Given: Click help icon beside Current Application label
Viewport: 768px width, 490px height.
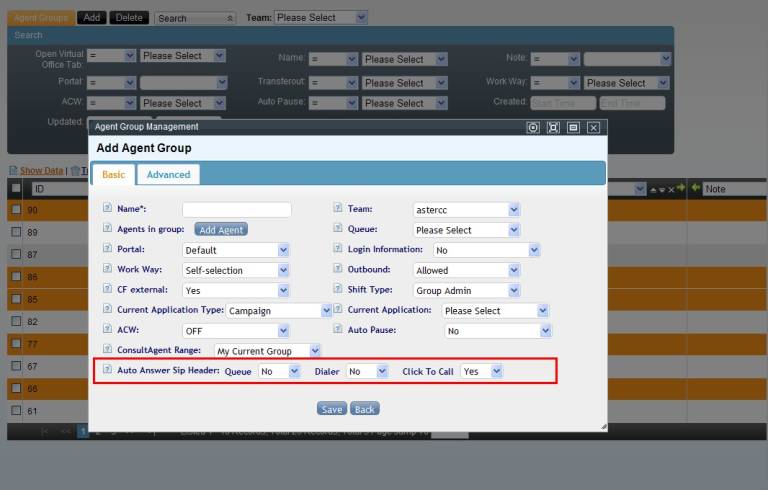Looking at the screenshot, I should point(337,309).
